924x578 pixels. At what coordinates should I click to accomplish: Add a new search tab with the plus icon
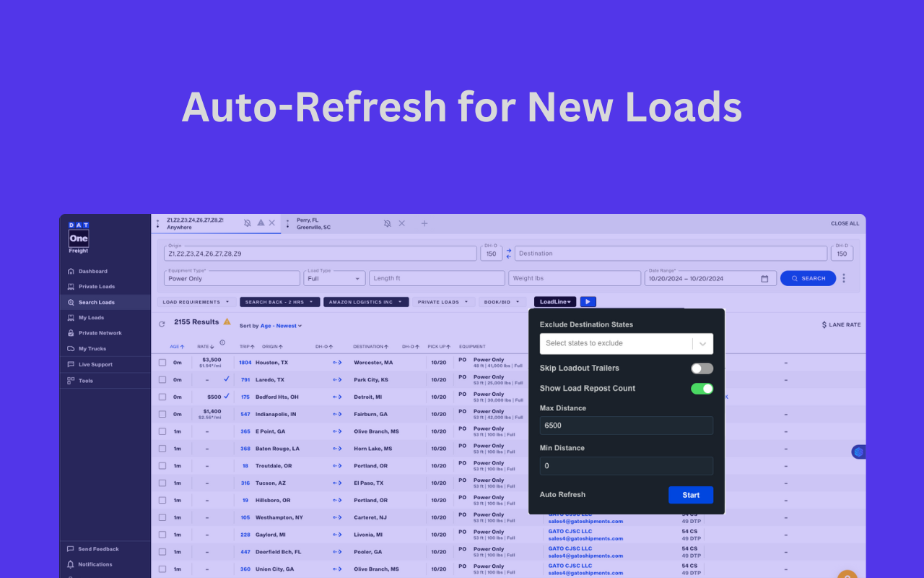pos(424,223)
